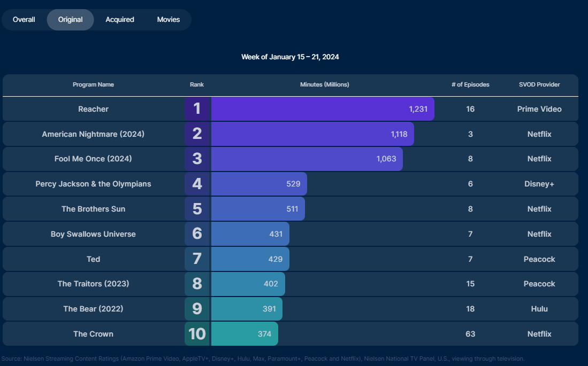Click the rank 1 number badge
Screen dimensions: 588x366
pos(197,109)
